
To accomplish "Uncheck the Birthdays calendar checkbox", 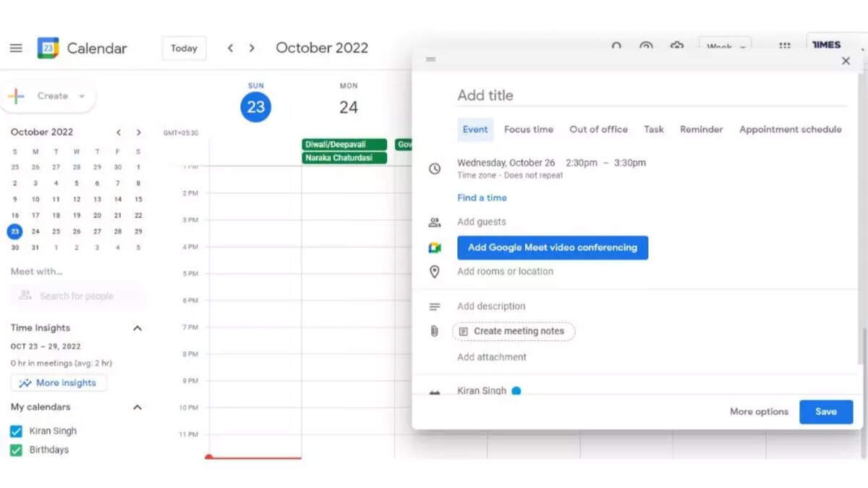I will 16,450.
